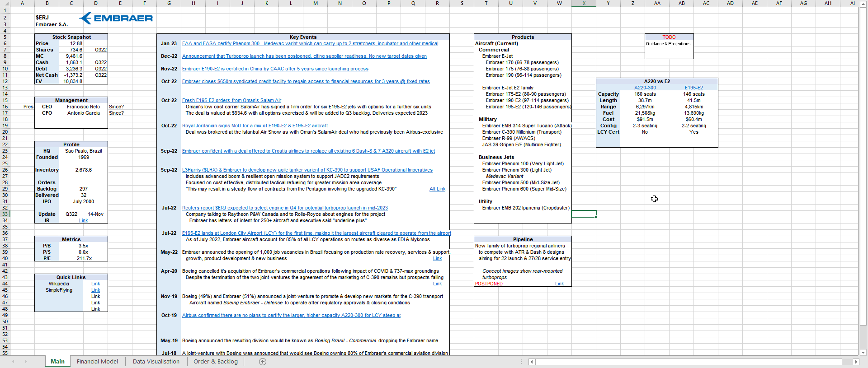868x368 pixels.
Task: Click the Key Events header
Action: [303, 37]
